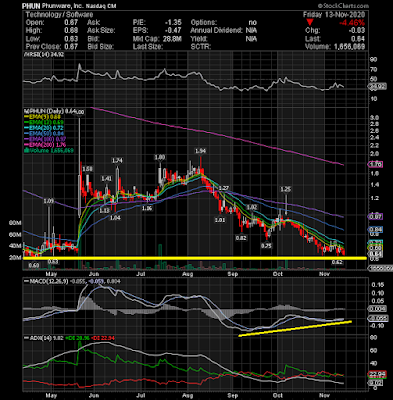
Task: Click the 0.62 November low label
Action: click(x=337, y=263)
